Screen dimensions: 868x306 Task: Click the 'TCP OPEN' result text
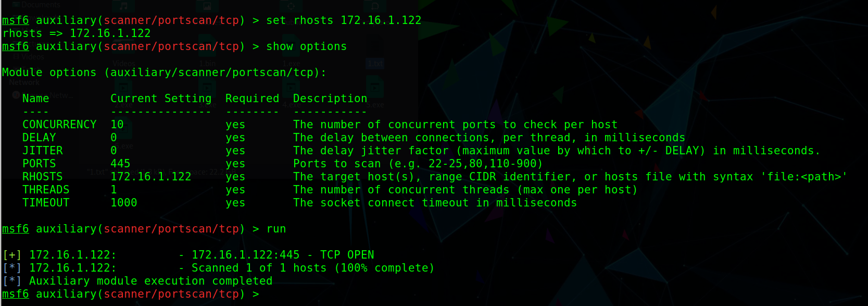pos(347,255)
